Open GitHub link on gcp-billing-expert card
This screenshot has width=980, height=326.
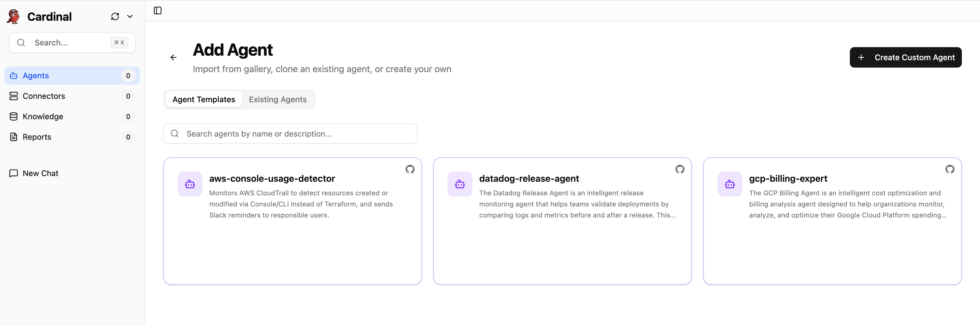(950, 169)
